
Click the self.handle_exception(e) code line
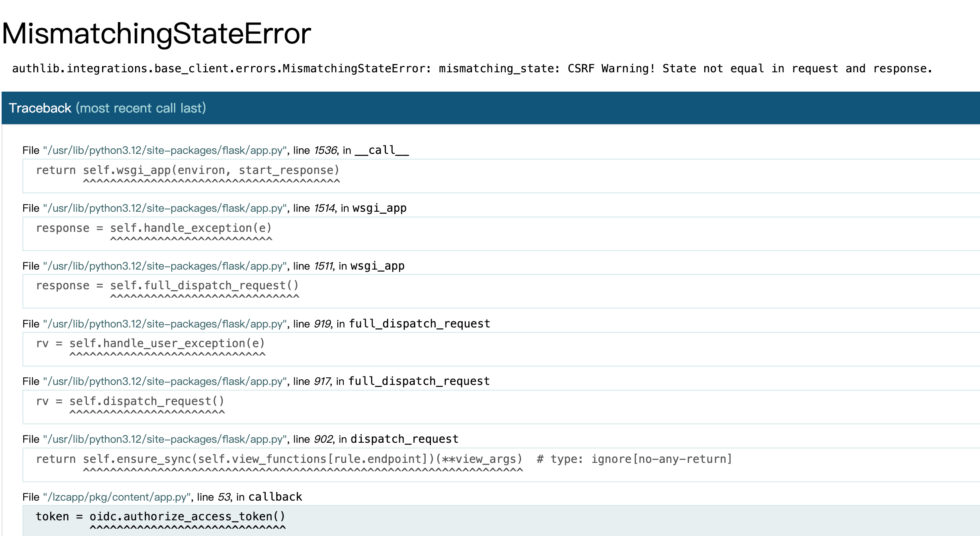(154, 229)
